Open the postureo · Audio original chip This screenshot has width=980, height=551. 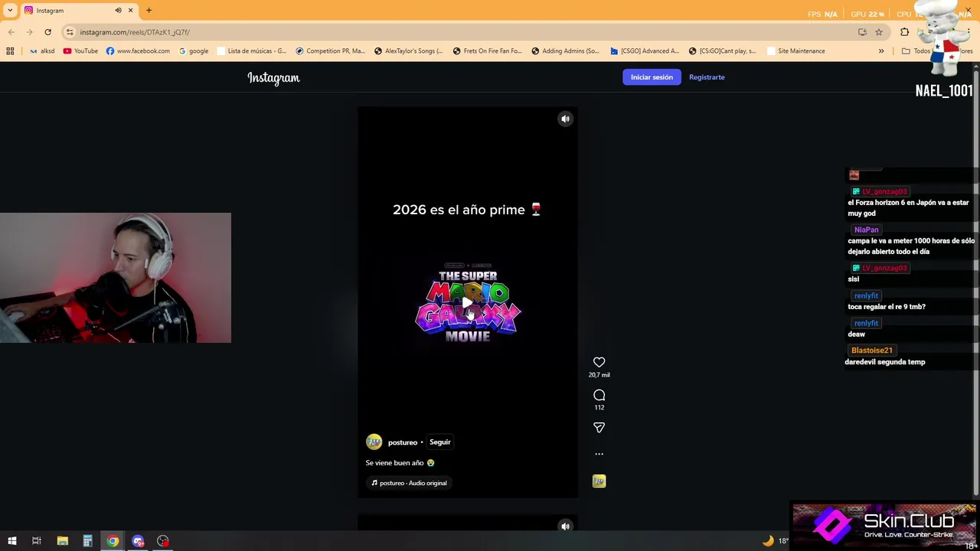(409, 483)
